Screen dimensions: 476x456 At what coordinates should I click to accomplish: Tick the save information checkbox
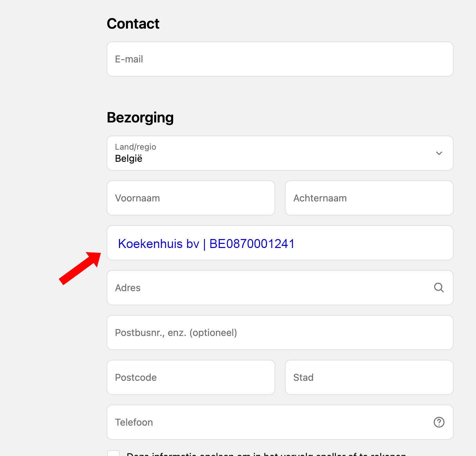pos(113,454)
